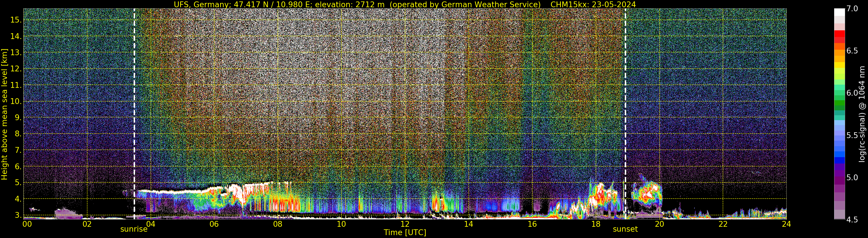Click the height axis tick '8.'
This screenshot has height=238, width=868.
pyautogui.click(x=18, y=134)
